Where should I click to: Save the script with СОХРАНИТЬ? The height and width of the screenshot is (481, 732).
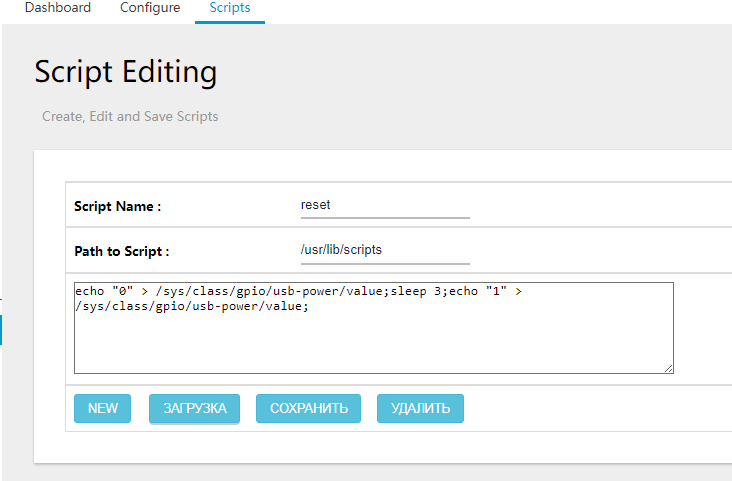[308, 408]
